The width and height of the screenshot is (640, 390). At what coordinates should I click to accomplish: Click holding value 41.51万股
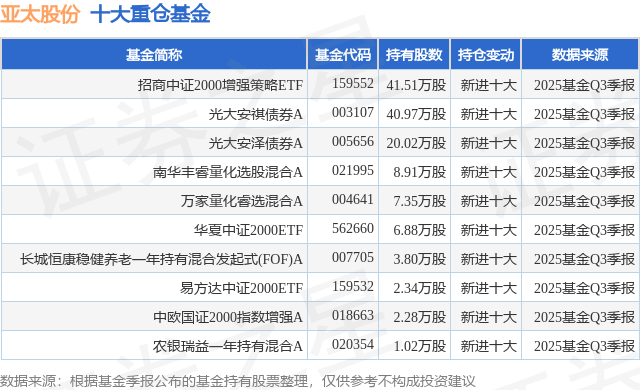click(416, 85)
